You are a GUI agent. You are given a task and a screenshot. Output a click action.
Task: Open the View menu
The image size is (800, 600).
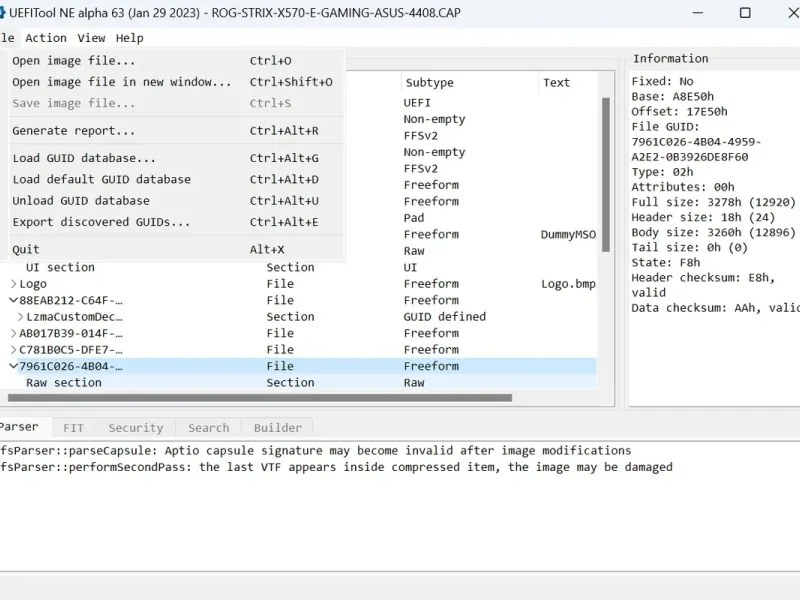[91, 38]
